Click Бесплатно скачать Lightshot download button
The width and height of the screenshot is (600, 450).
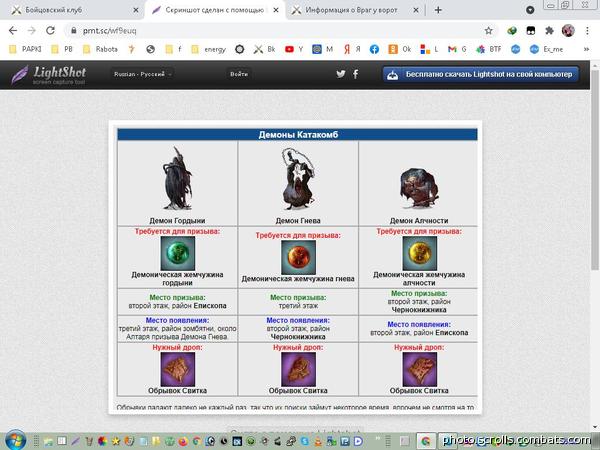tap(481, 74)
